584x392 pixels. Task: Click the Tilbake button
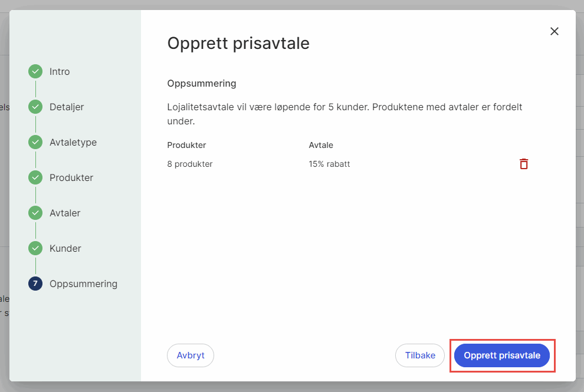420,355
